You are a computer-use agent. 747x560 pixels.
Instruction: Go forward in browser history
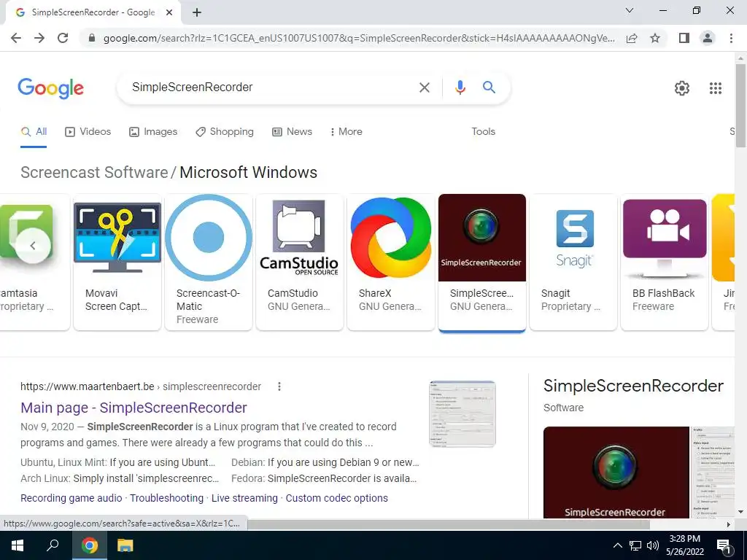pyautogui.click(x=39, y=38)
